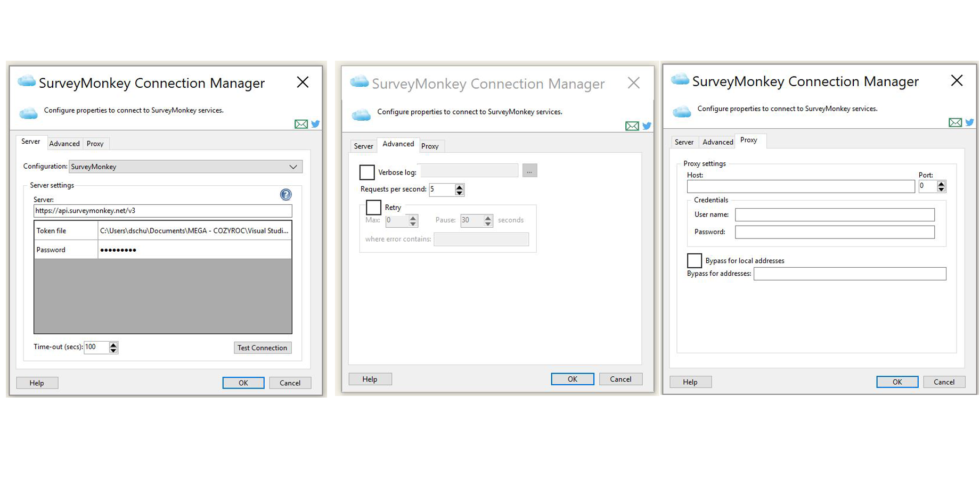
Task: Click Help in the Server settings window
Action: [37, 383]
